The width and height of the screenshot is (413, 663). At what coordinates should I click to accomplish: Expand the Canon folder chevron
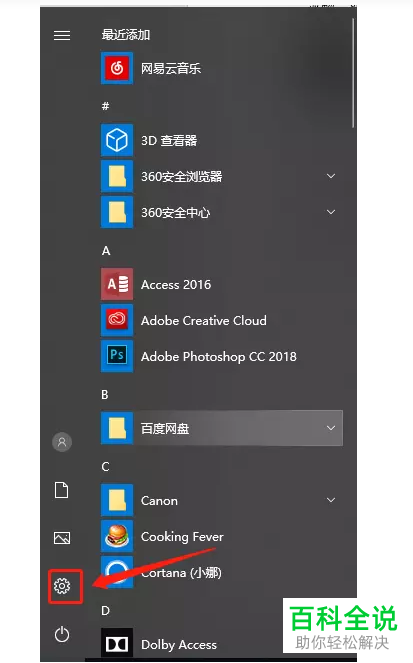click(x=331, y=500)
